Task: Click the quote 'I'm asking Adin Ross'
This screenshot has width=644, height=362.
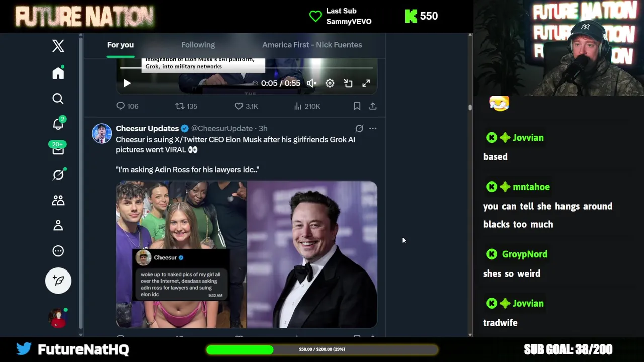Action: (154, 170)
